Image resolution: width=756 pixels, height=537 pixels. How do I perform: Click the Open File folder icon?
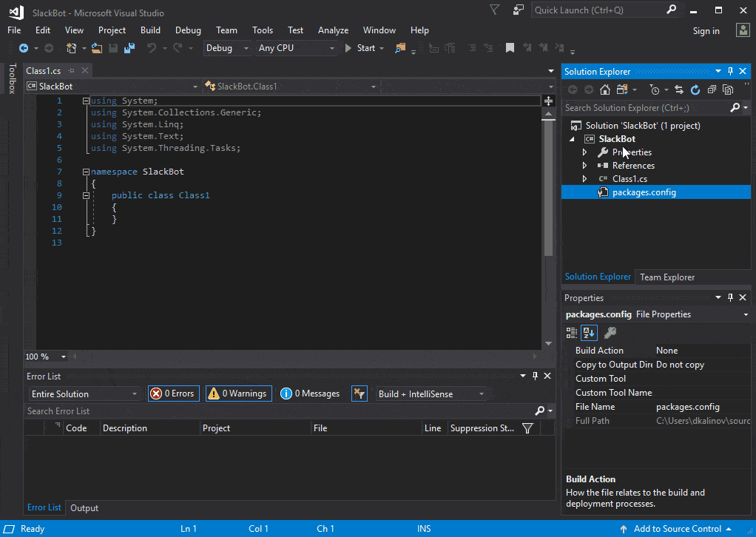(97, 48)
